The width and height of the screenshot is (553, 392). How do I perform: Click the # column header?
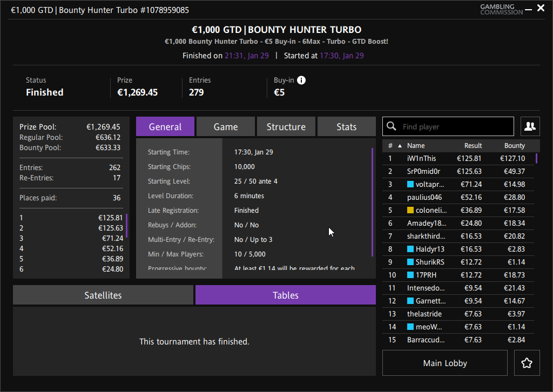tap(390, 146)
